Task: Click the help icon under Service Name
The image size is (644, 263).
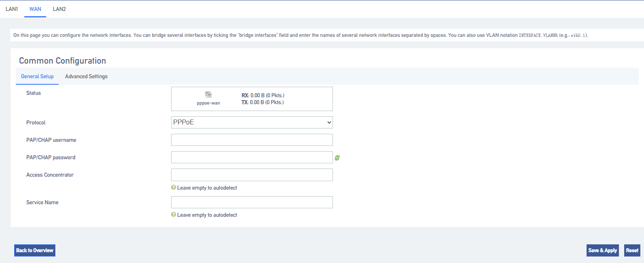Action: (x=174, y=215)
